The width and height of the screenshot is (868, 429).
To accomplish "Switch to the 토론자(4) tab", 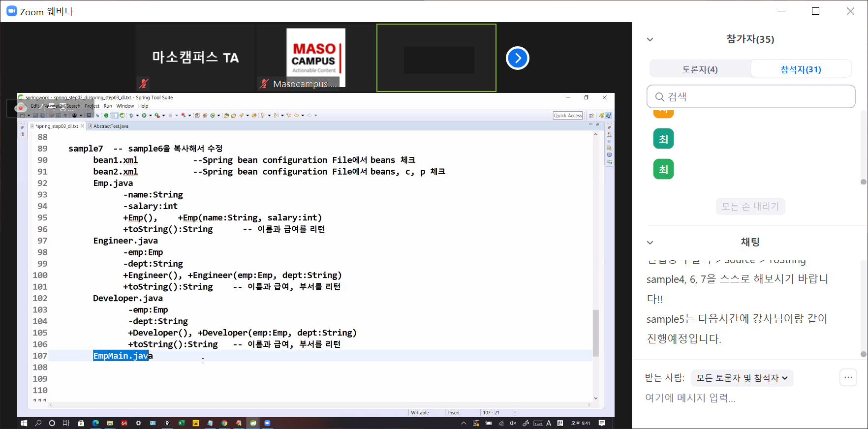I will tap(700, 69).
